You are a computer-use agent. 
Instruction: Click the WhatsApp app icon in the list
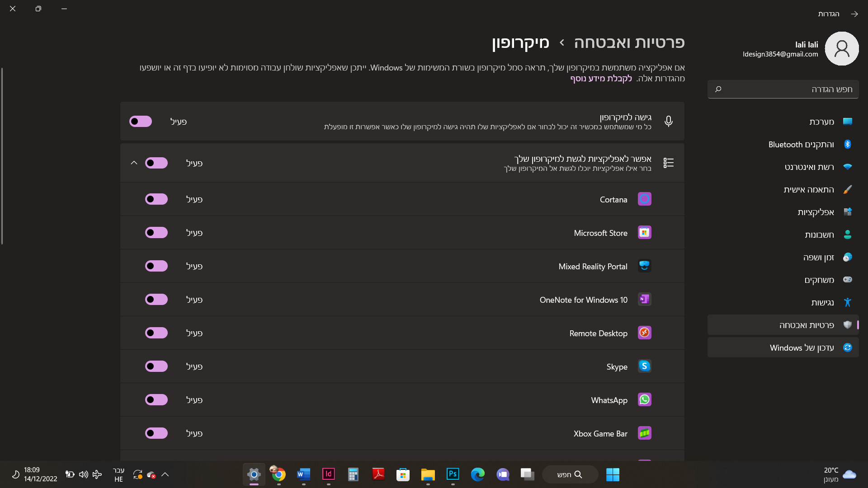pos(644,399)
